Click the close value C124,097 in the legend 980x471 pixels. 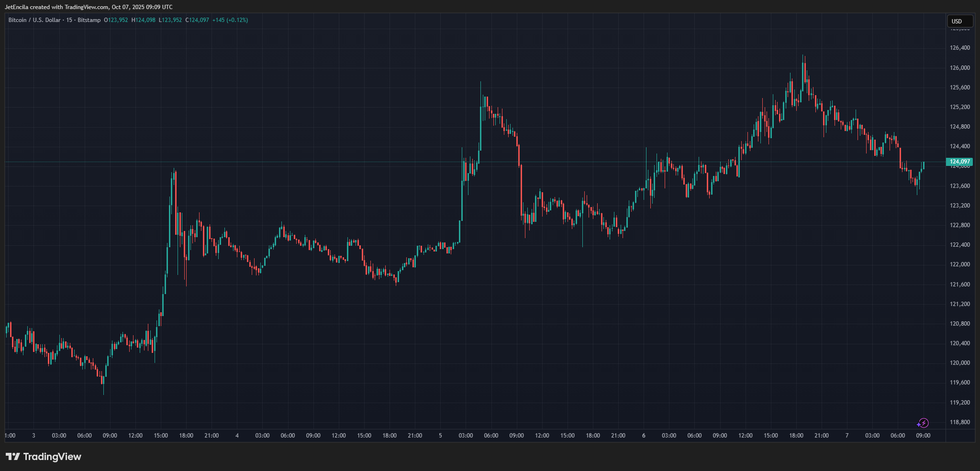197,20
